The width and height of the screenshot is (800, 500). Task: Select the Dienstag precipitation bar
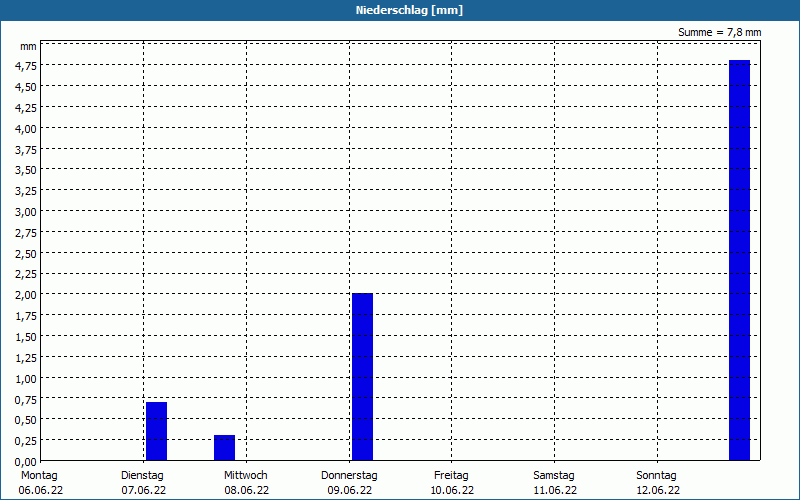pyautogui.click(x=156, y=431)
